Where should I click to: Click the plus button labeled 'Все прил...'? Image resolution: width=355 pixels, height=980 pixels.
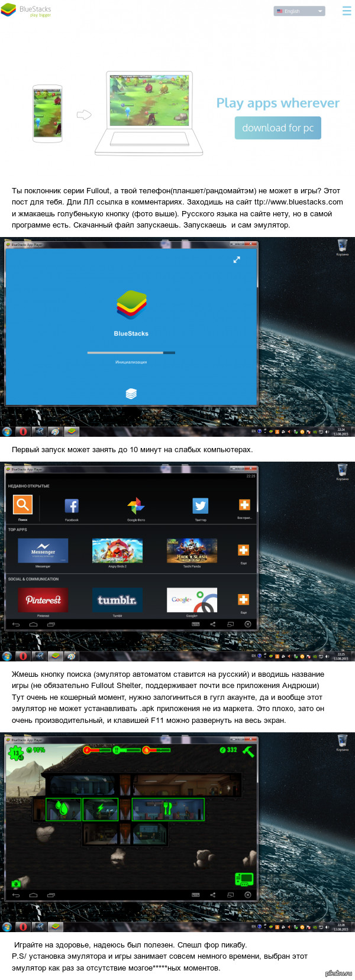tap(244, 504)
